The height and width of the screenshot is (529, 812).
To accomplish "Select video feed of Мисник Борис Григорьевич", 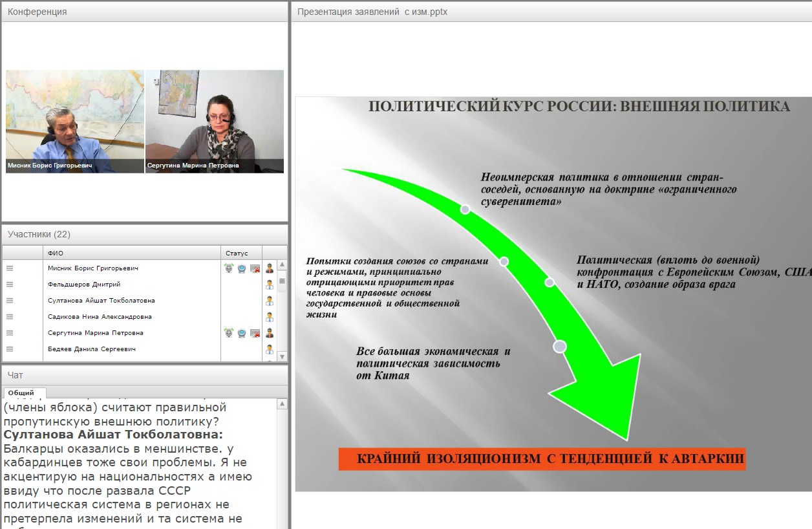I will tap(75, 122).
